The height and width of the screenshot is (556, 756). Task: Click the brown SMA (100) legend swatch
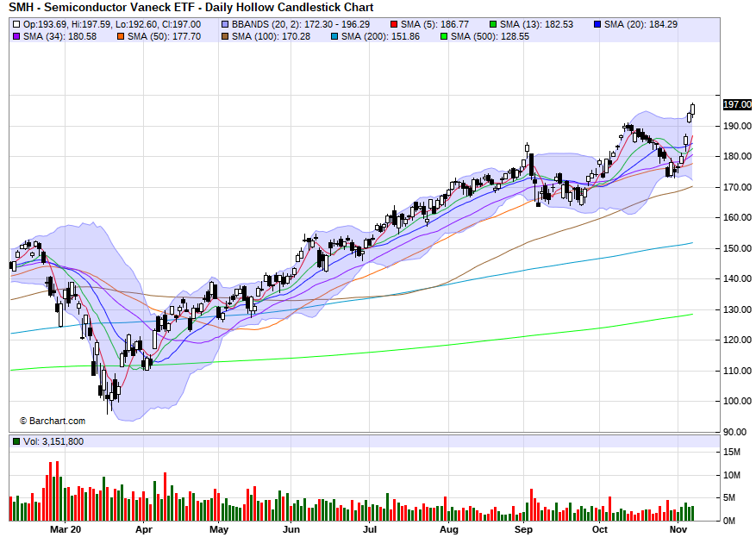tap(225, 36)
